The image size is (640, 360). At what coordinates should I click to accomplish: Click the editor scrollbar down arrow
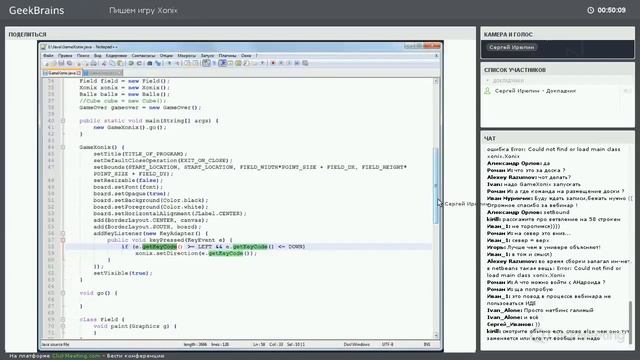tap(436, 335)
